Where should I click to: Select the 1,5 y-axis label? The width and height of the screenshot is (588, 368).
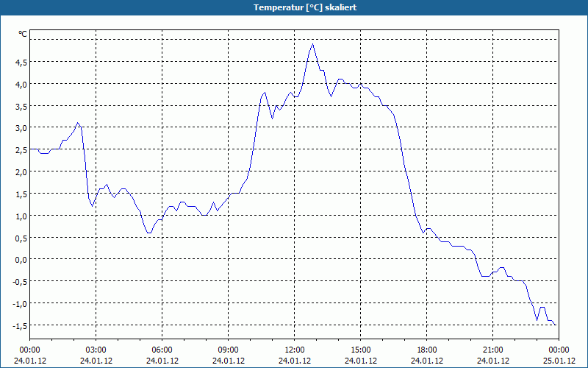pos(21,194)
